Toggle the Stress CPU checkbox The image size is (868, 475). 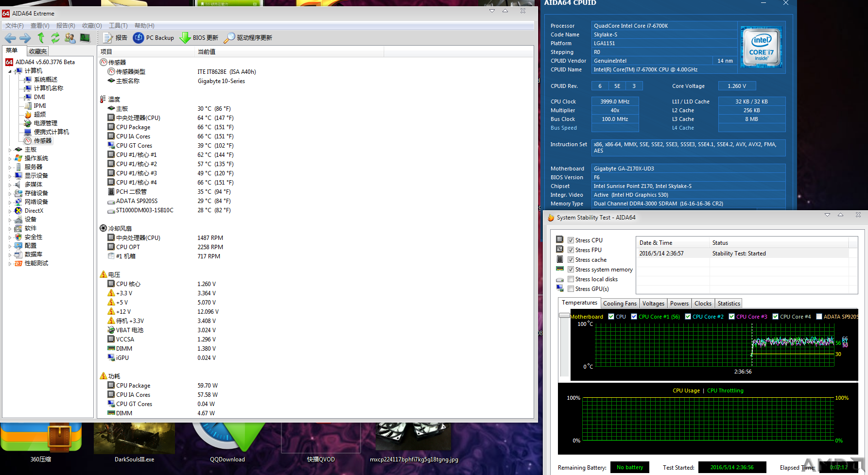click(x=571, y=240)
